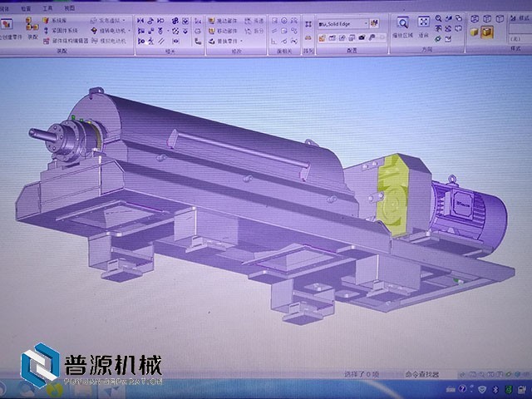
Task: Click the Systems Library button
Action: pos(60,20)
